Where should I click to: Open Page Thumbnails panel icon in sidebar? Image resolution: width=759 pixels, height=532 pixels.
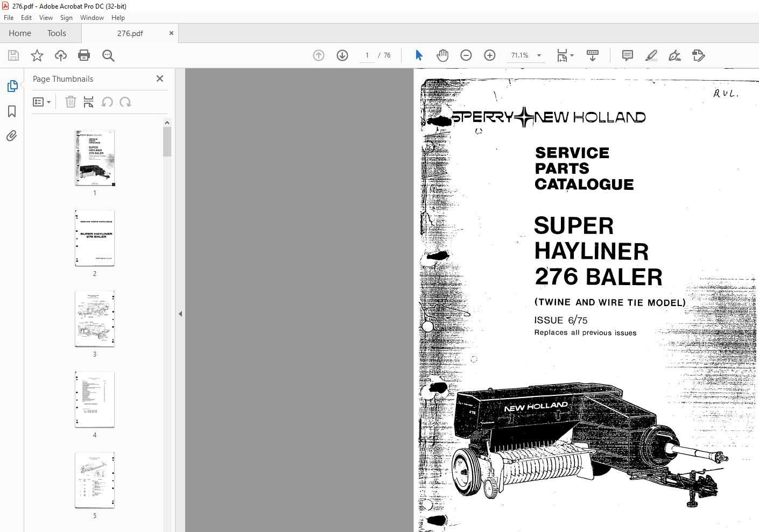[x=12, y=86]
